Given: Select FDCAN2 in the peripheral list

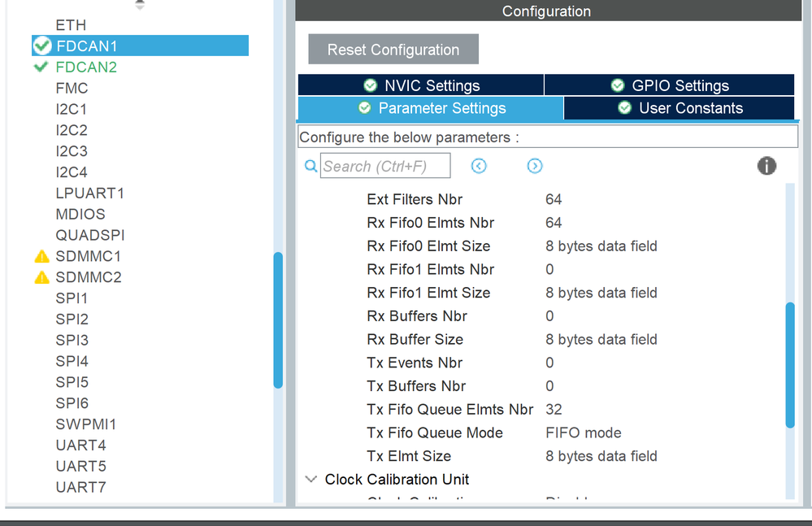Looking at the screenshot, I should 86,67.
